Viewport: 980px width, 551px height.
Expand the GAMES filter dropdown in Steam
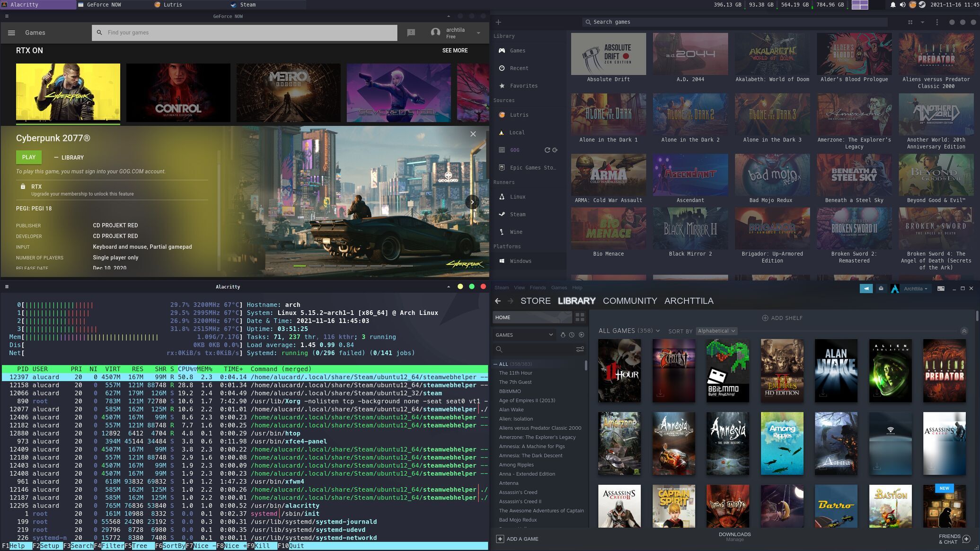tap(524, 335)
